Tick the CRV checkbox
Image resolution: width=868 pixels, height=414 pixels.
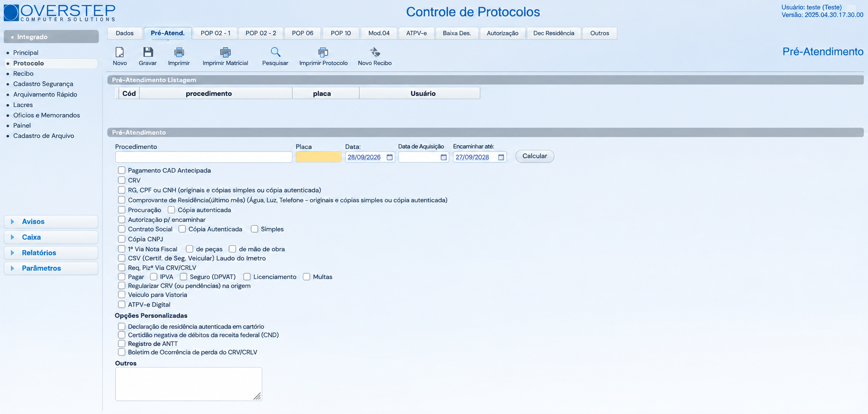[x=122, y=180]
